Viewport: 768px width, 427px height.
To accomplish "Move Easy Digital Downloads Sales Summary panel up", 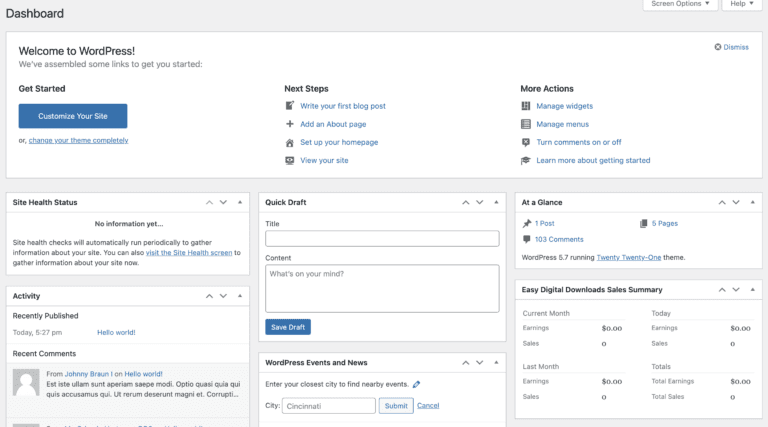I will click(722, 289).
